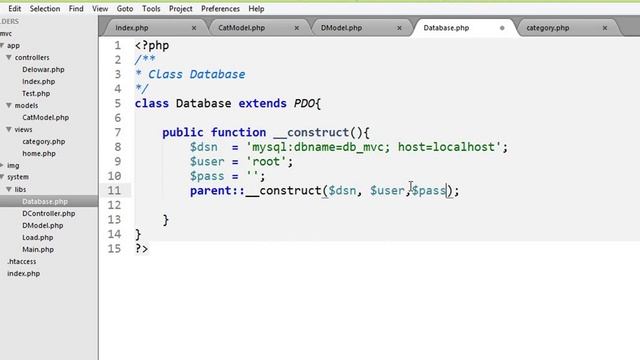Close the category.php tab
This screenshot has height=360, width=640.
coord(605,28)
